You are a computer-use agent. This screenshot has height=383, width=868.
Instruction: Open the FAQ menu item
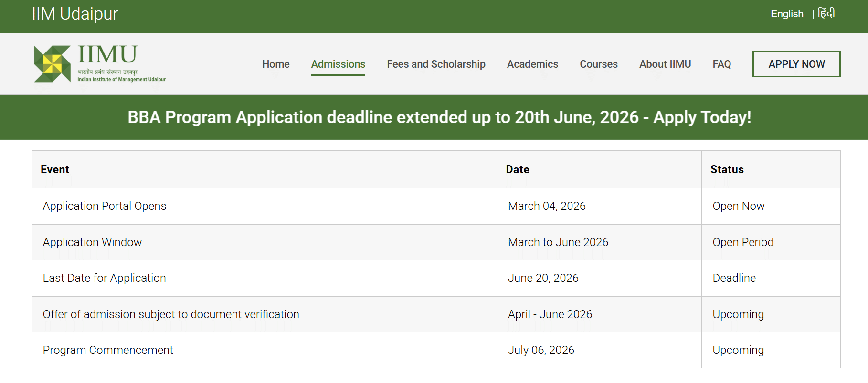click(x=722, y=64)
